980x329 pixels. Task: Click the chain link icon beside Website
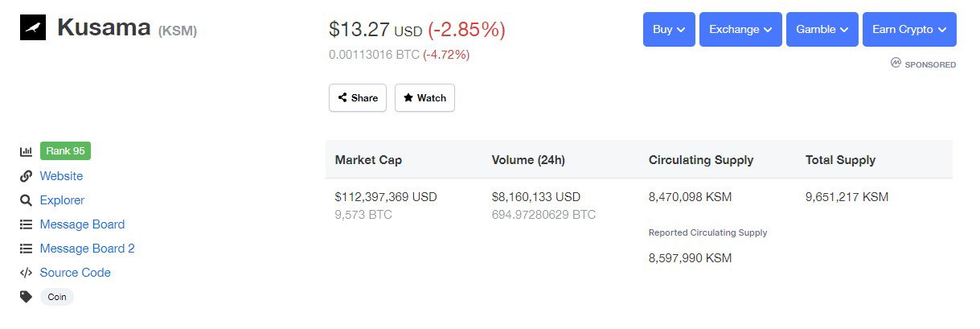[26, 176]
